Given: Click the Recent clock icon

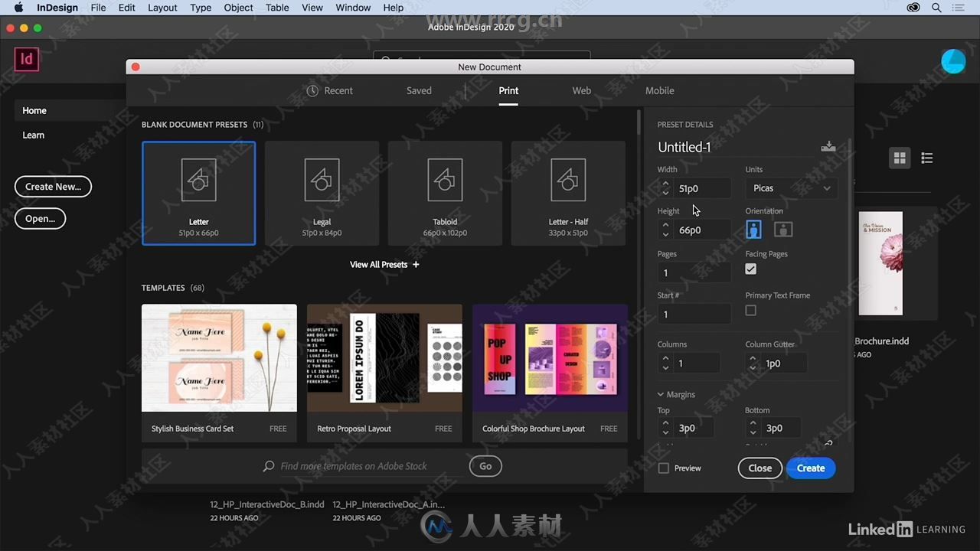Looking at the screenshot, I should click(312, 90).
